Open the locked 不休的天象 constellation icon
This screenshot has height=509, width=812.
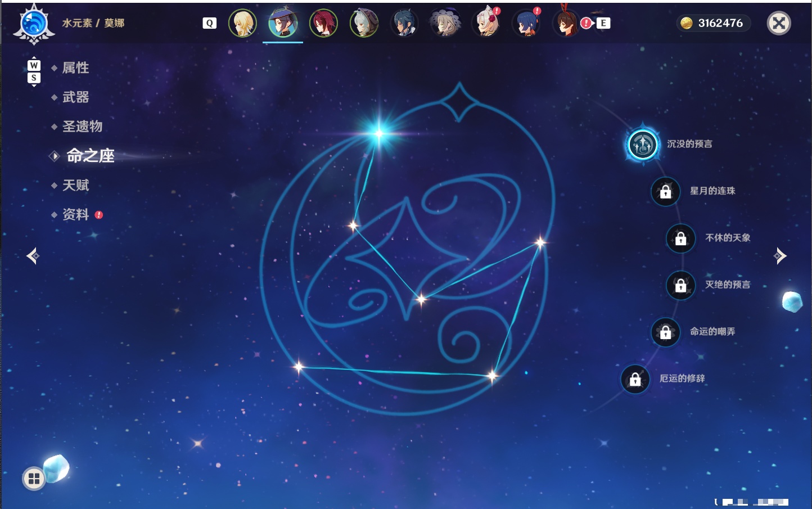(x=680, y=238)
